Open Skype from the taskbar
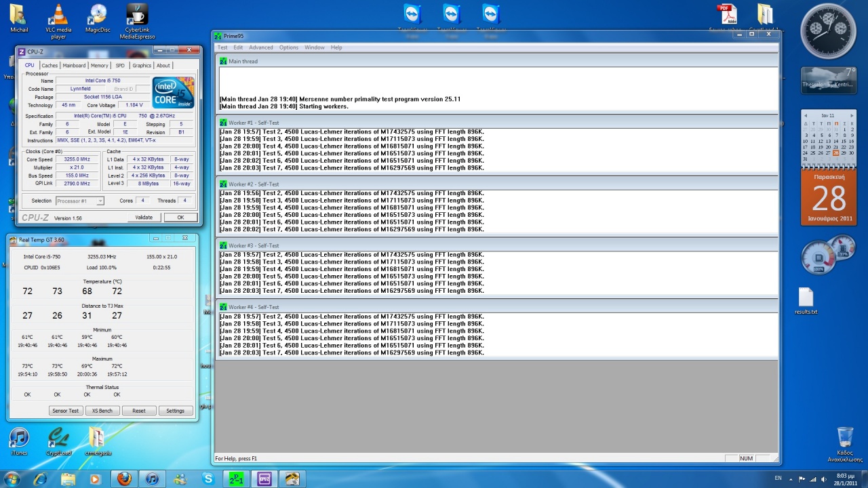Viewport: 868px width, 488px height. (208, 479)
